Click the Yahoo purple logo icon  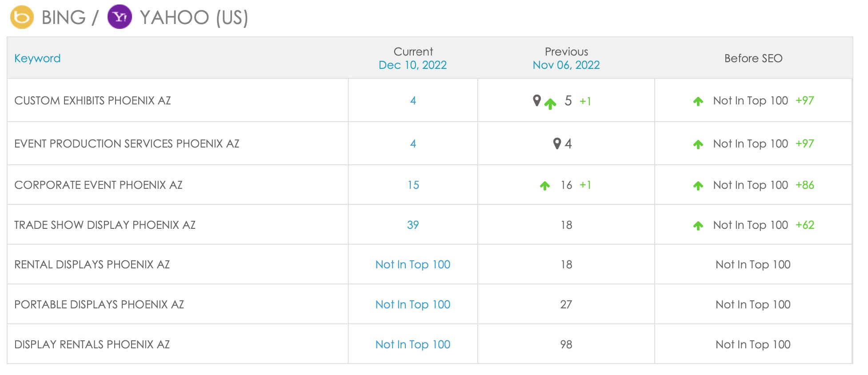pos(120,17)
